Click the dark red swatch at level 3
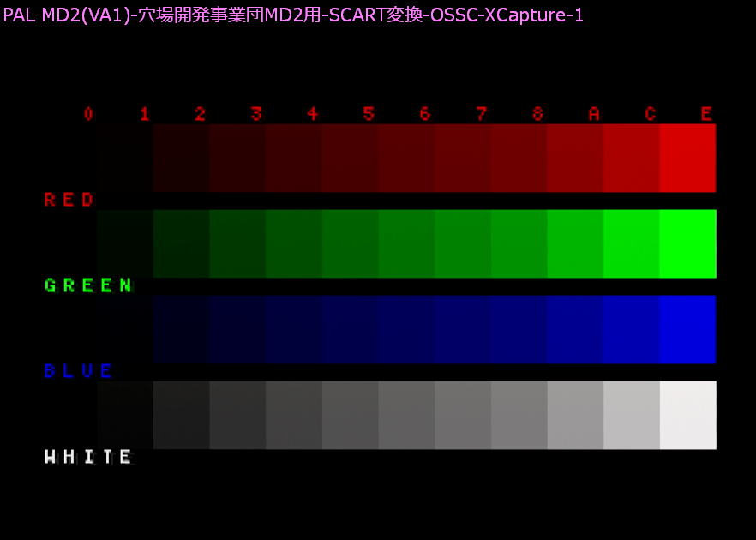Image resolution: width=756 pixels, height=540 pixels. (237, 158)
